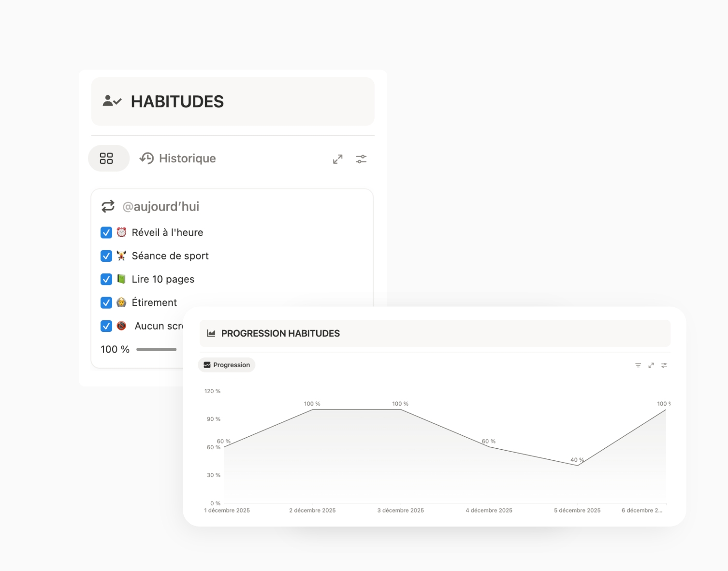728x571 pixels.
Task: Toggle off the Lire 10 pages checkbox
Action: point(106,279)
